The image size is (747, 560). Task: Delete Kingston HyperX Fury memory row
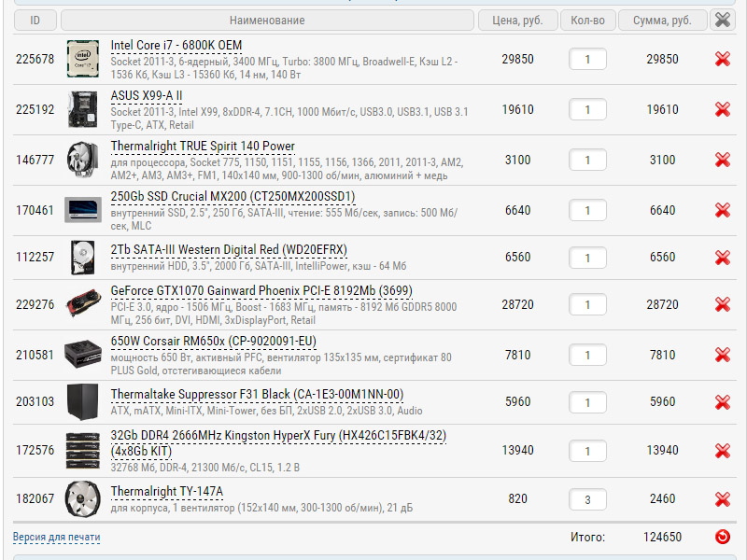pos(722,451)
